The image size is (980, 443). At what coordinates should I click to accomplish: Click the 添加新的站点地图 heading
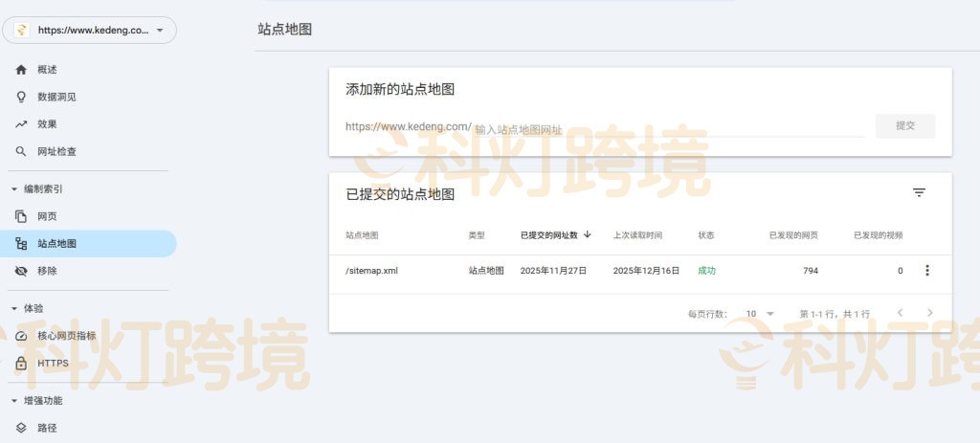[x=400, y=89]
